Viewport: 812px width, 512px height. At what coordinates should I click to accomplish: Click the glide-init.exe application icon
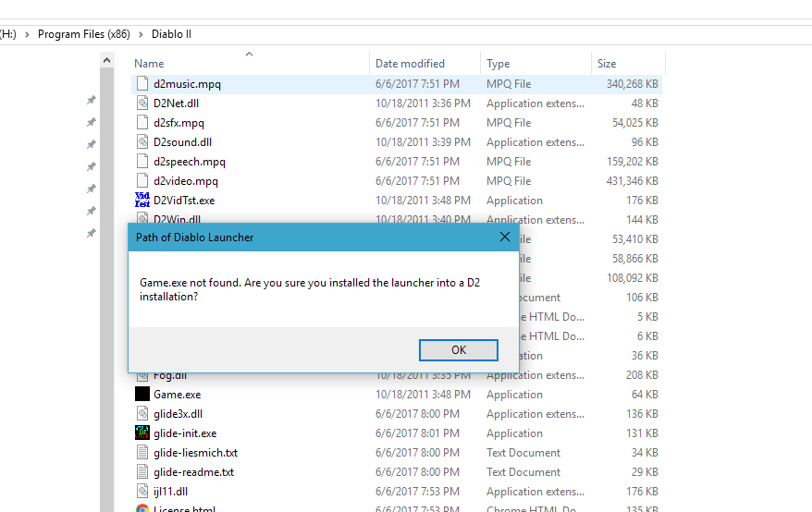[x=142, y=433]
